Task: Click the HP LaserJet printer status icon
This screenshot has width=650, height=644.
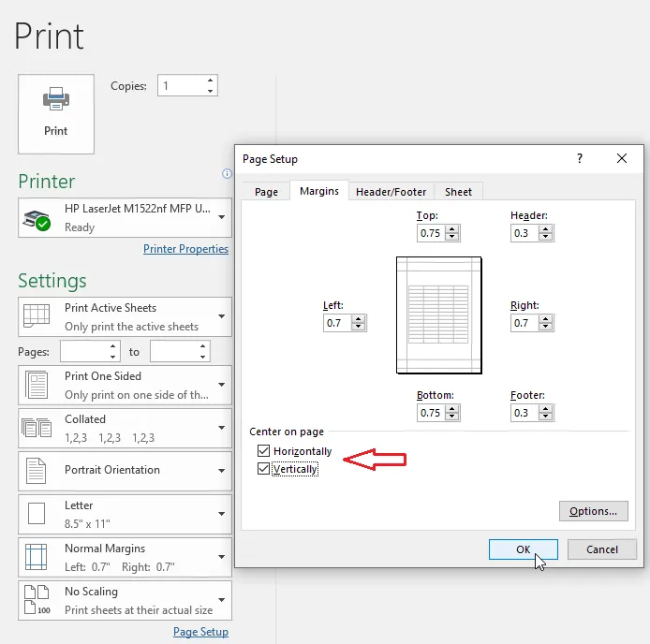Action: pyautogui.click(x=37, y=220)
